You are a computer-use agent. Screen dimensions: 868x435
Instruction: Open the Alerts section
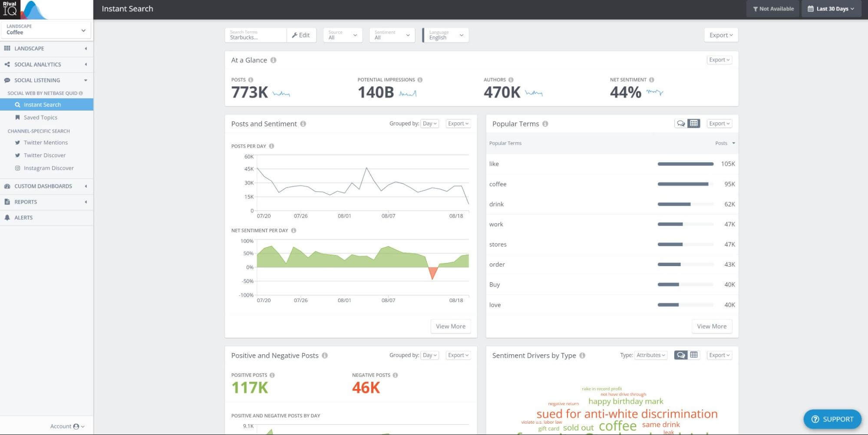point(24,217)
